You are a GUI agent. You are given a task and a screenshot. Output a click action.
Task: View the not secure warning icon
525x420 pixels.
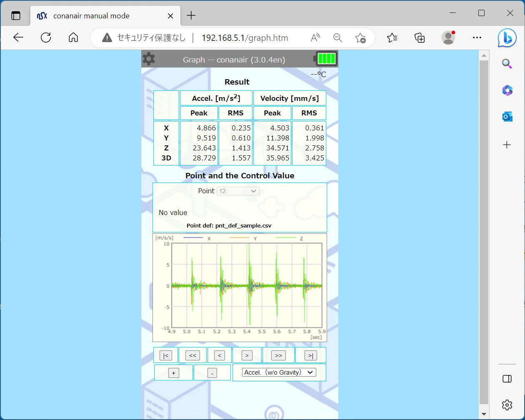[x=107, y=38]
